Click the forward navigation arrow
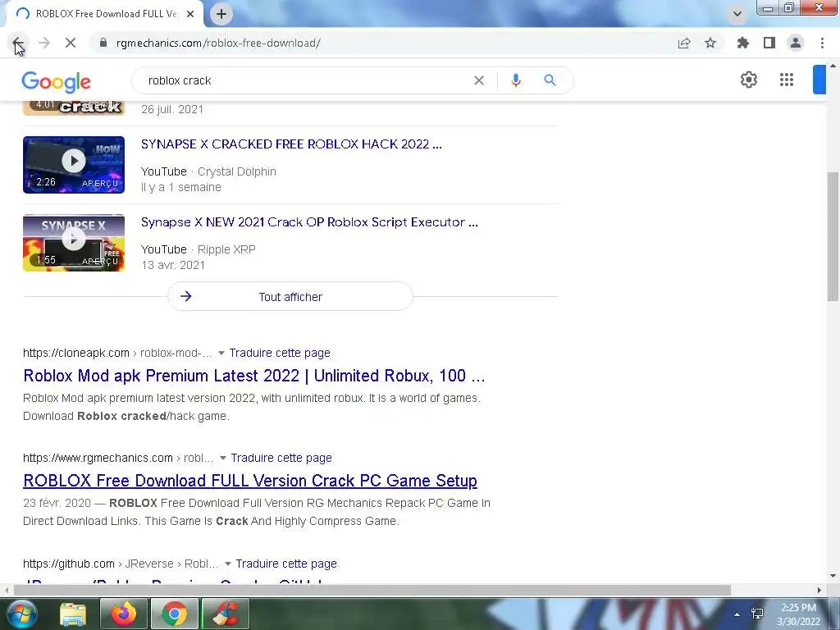 (44, 43)
